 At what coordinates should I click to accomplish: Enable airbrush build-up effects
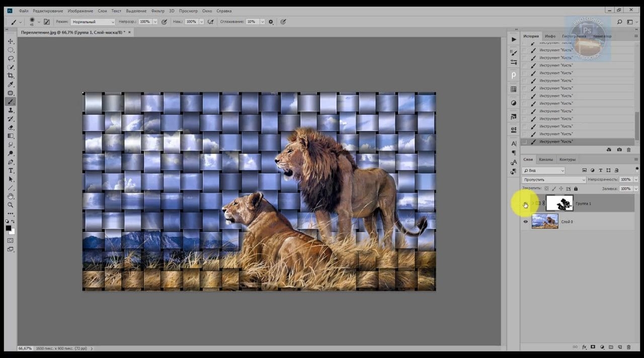(210, 22)
